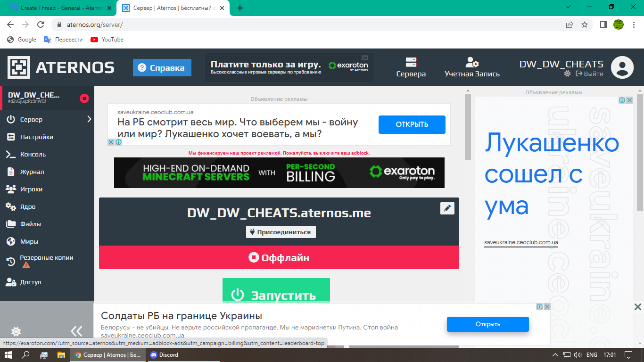The image size is (644, 362).
Task: Open the YouTube bookmark
Action: click(x=107, y=40)
